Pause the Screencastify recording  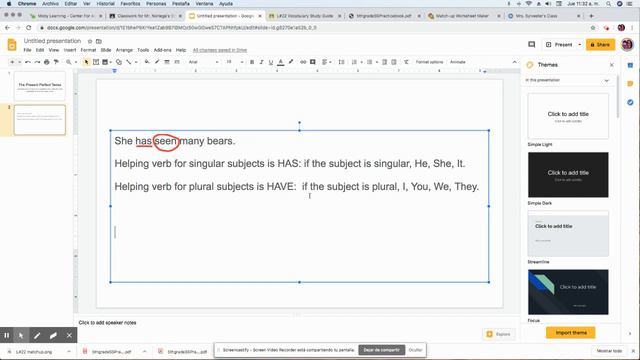pos(7,336)
